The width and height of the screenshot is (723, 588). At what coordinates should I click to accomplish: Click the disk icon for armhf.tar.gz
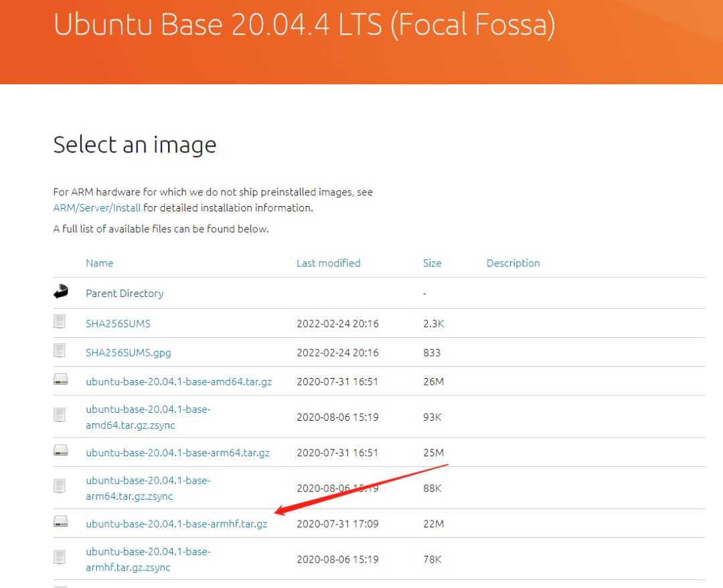pos(61,522)
